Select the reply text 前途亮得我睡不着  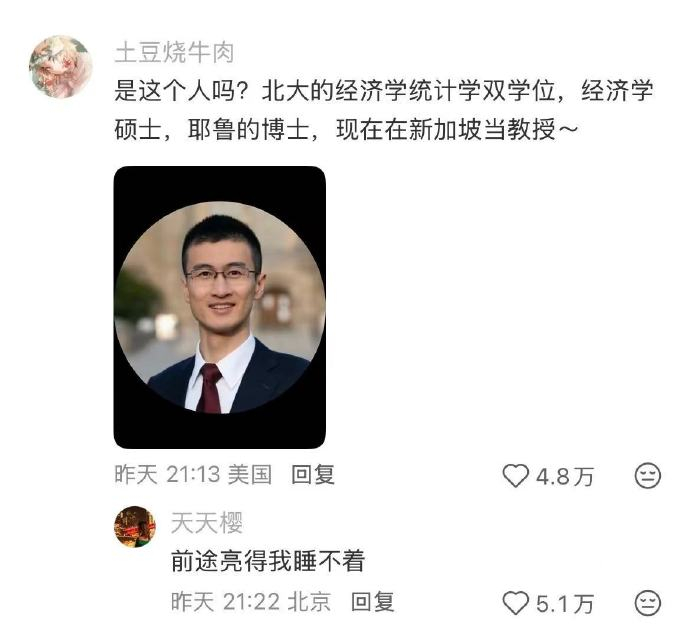pos(268,561)
